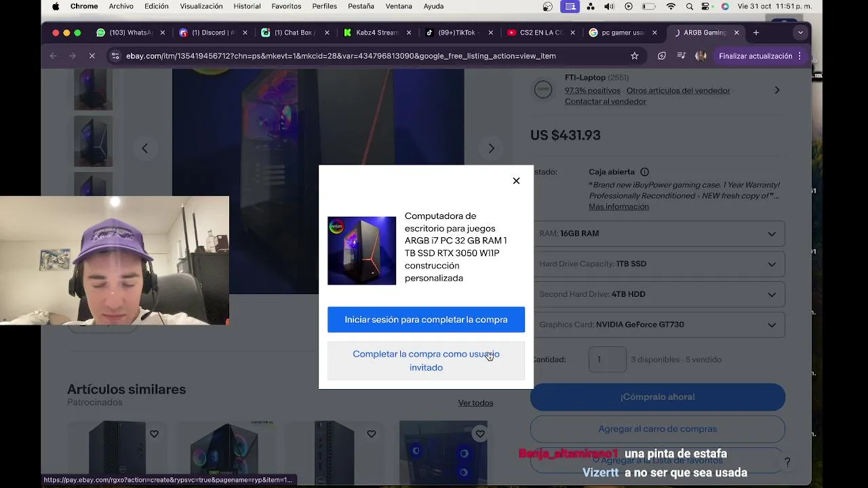Open the Chrome extensions icon
This screenshot has height=488, width=868.
(x=662, y=56)
